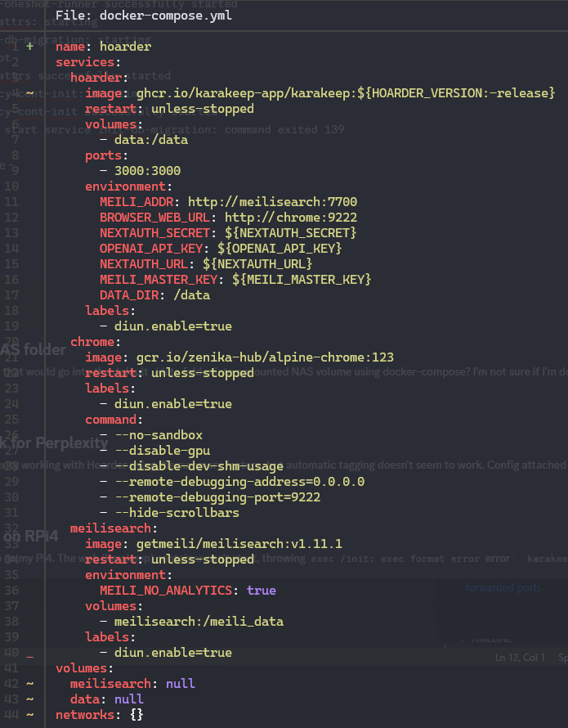Click the added-line plus marker beside line 1

tap(29, 46)
